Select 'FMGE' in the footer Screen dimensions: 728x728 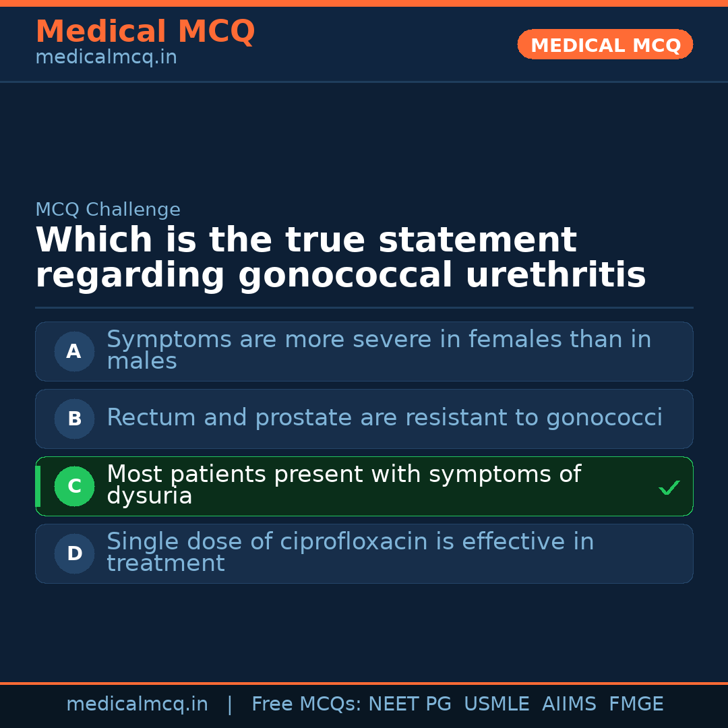(x=636, y=704)
